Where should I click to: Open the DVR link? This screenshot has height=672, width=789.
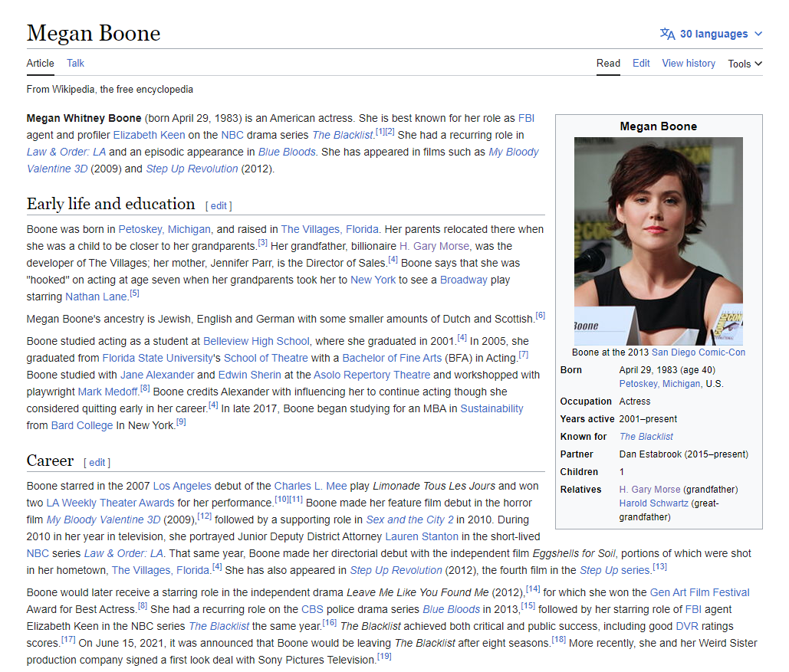coord(687,626)
